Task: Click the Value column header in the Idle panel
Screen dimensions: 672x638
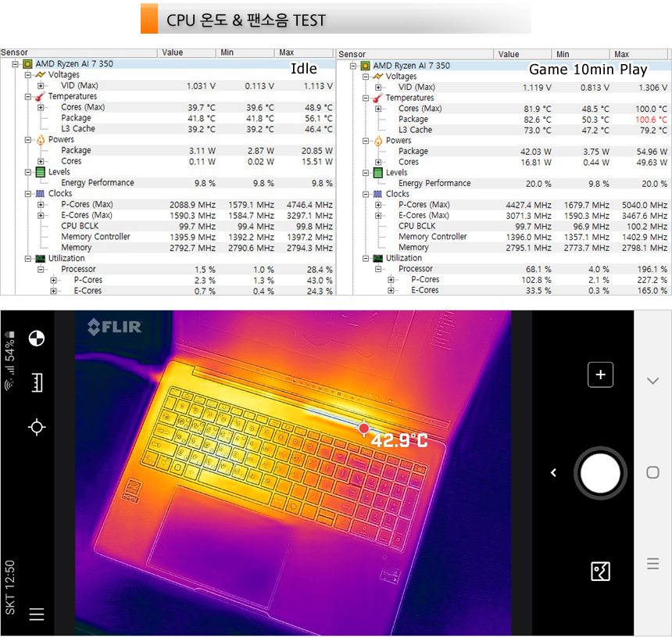Action: 188,53
